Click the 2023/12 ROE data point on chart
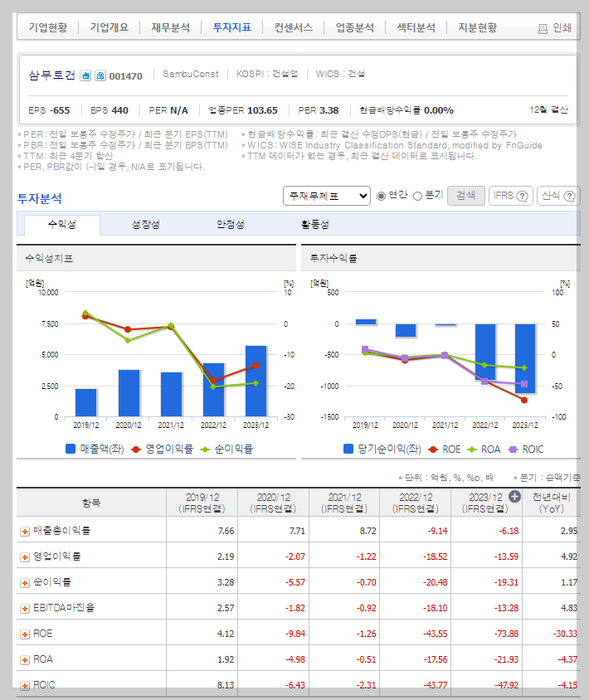 coord(524,400)
